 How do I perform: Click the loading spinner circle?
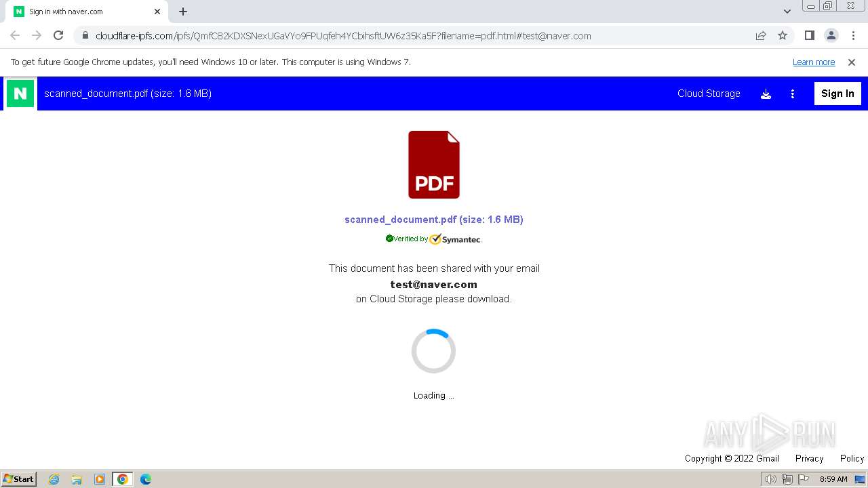click(433, 351)
